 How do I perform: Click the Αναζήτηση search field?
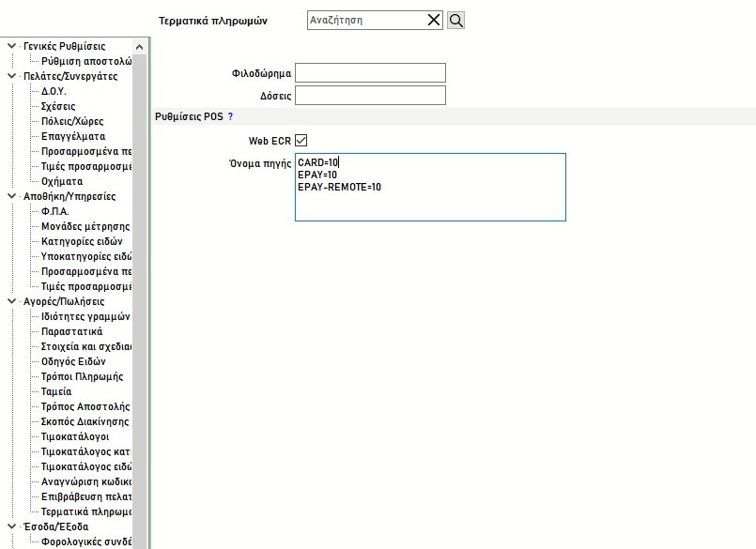tap(366, 20)
